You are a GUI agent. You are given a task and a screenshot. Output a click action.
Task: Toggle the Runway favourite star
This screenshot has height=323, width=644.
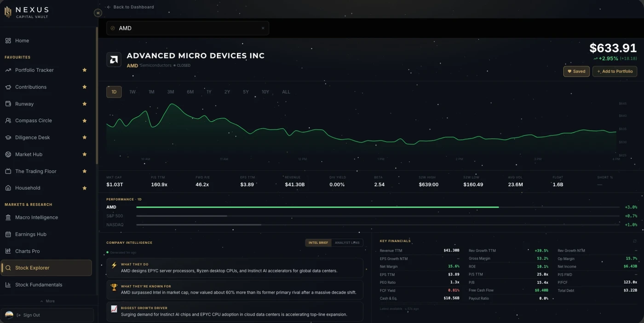coord(85,104)
